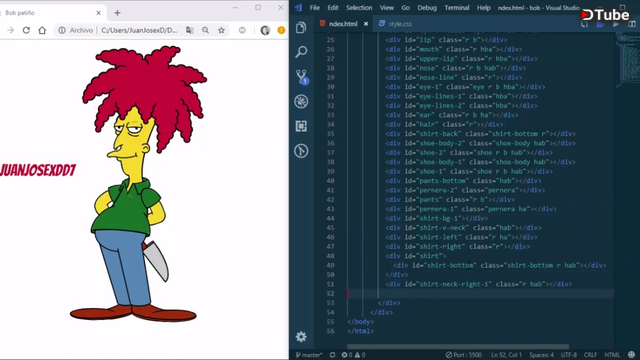Switch to the style.css tab
The height and width of the screenshot is (360, 640).
(395, 24)
